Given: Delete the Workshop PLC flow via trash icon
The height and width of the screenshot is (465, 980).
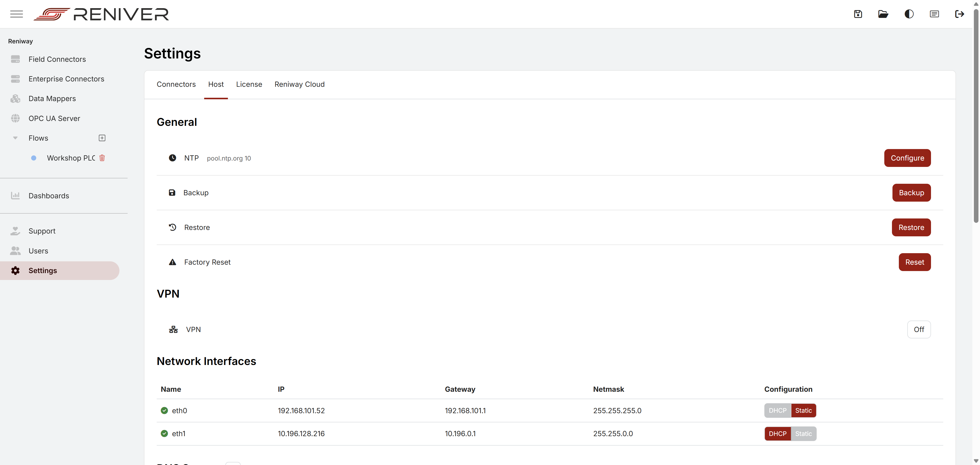Looking at the screenshot, I should pyautogui.click(x=102, y=158).
